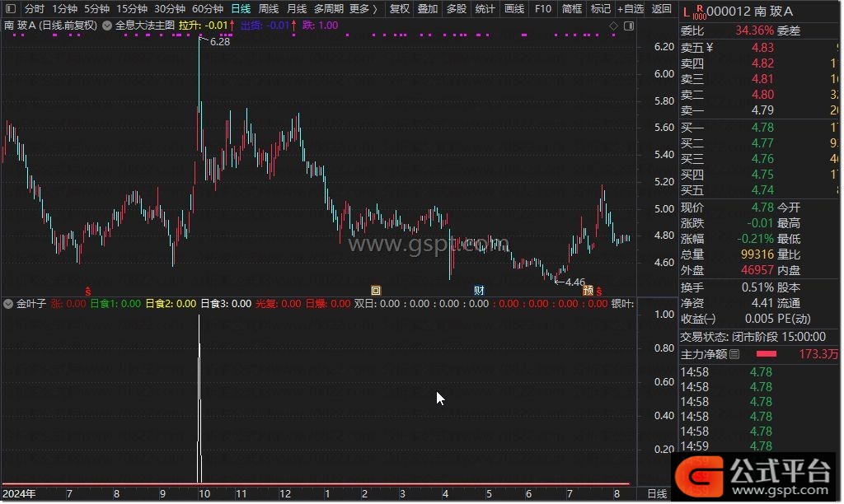
Task: Click the 日线 period selector at bottom right
Action: (657, 493)
